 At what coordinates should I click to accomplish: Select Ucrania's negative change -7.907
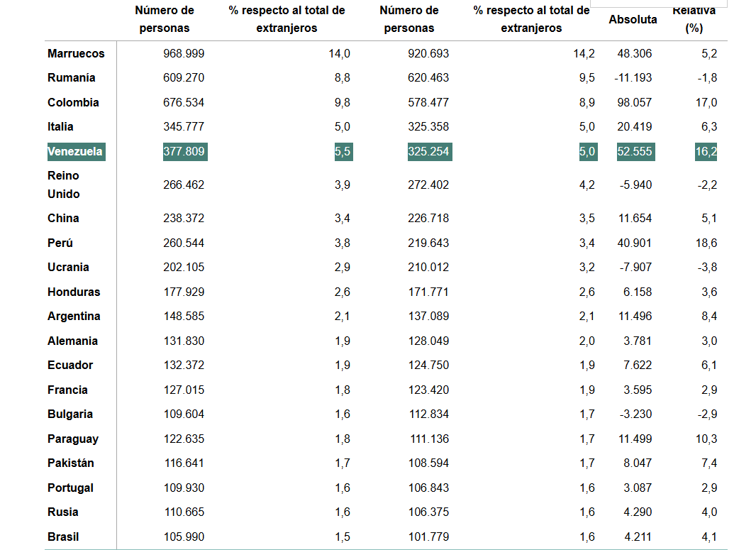(x=633, y=268)
